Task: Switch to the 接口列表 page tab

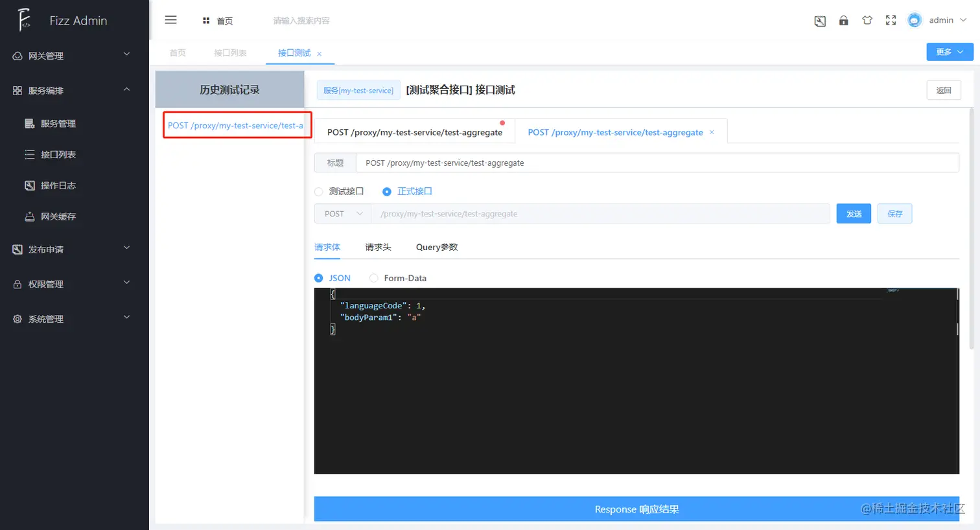Action: (x=231, y=53)
